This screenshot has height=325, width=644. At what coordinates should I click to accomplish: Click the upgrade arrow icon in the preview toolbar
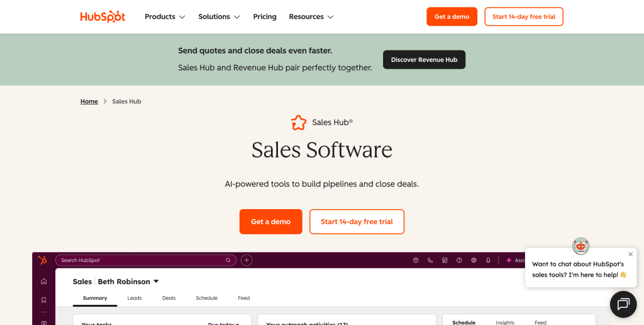[416, 260]
